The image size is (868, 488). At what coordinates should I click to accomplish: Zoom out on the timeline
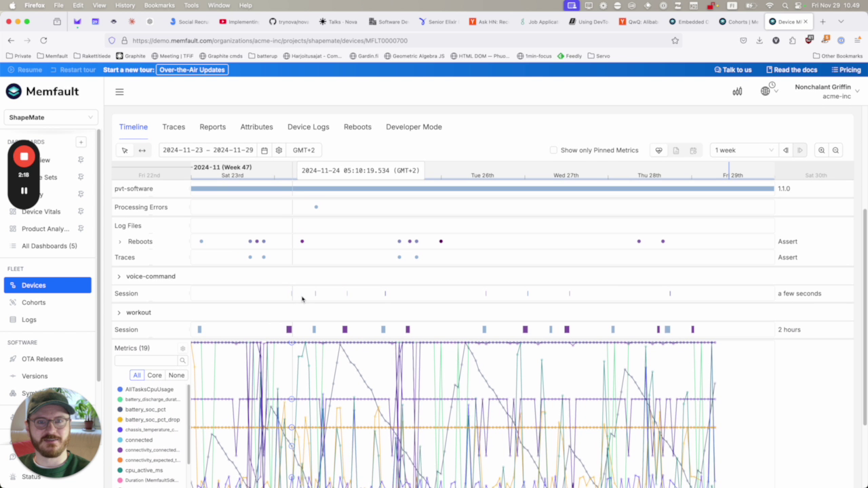click(835, 150)
